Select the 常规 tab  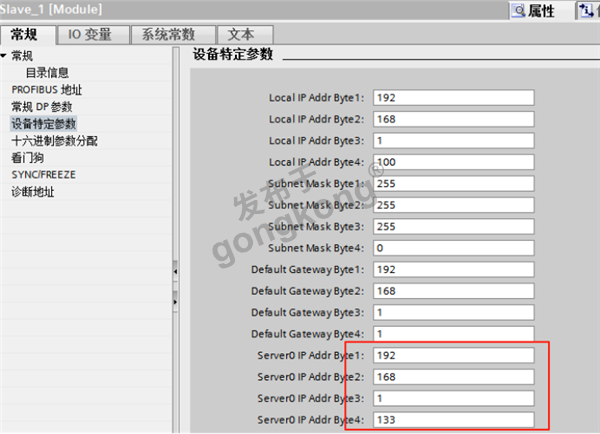click(28, 35)
